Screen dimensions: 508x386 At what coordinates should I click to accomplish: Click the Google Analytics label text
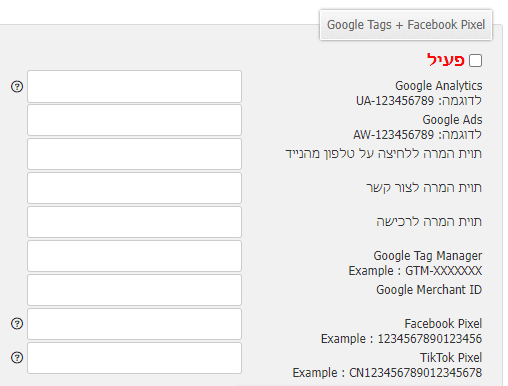439,86
